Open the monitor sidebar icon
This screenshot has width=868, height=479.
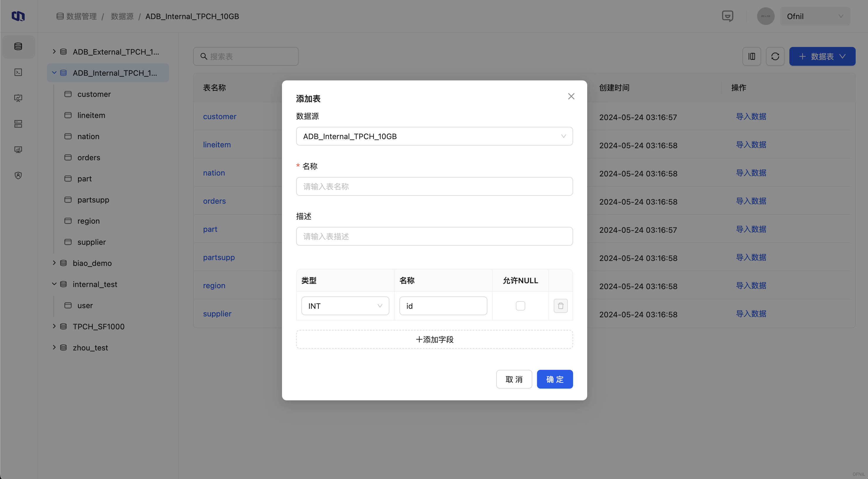18,149
